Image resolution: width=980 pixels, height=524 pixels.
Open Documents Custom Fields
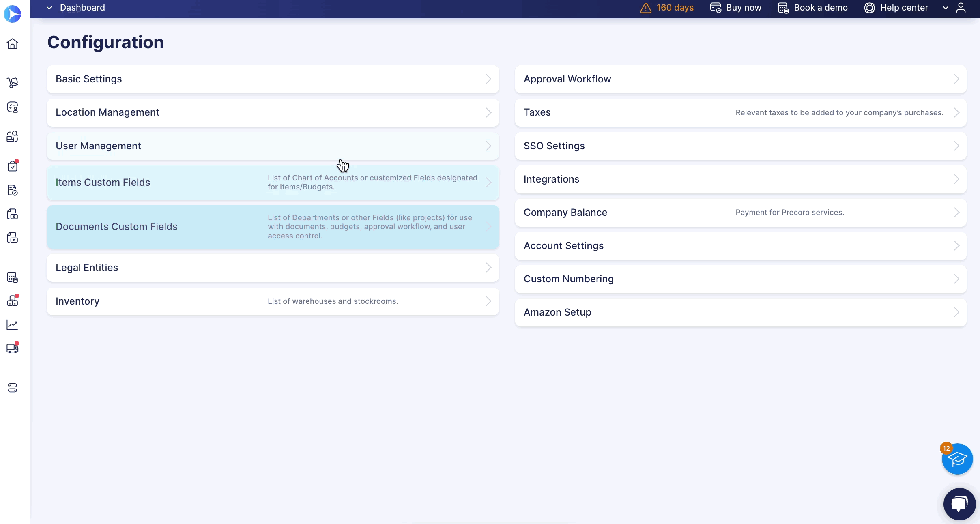[273, 227]
